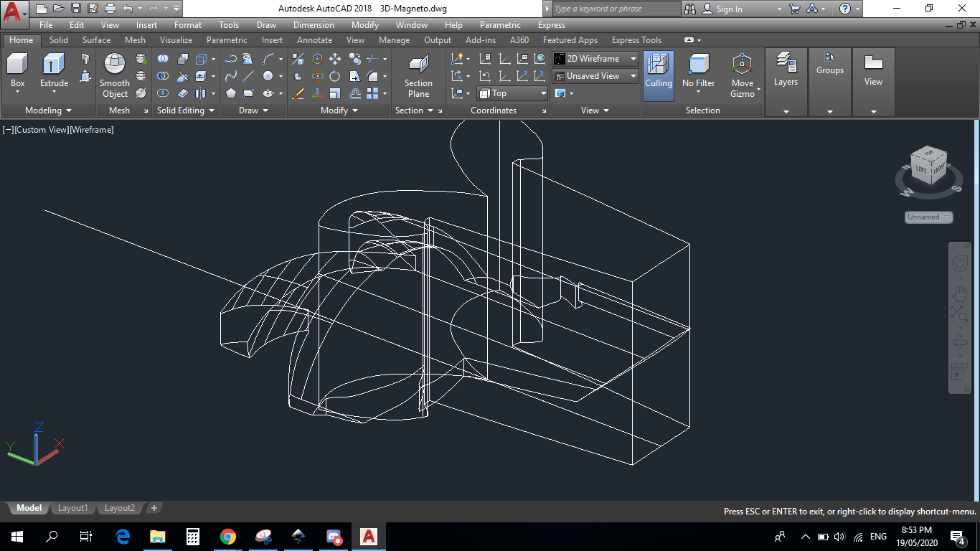
Task: Open Autodesk App Store cart icon
Action: [794, 9]
